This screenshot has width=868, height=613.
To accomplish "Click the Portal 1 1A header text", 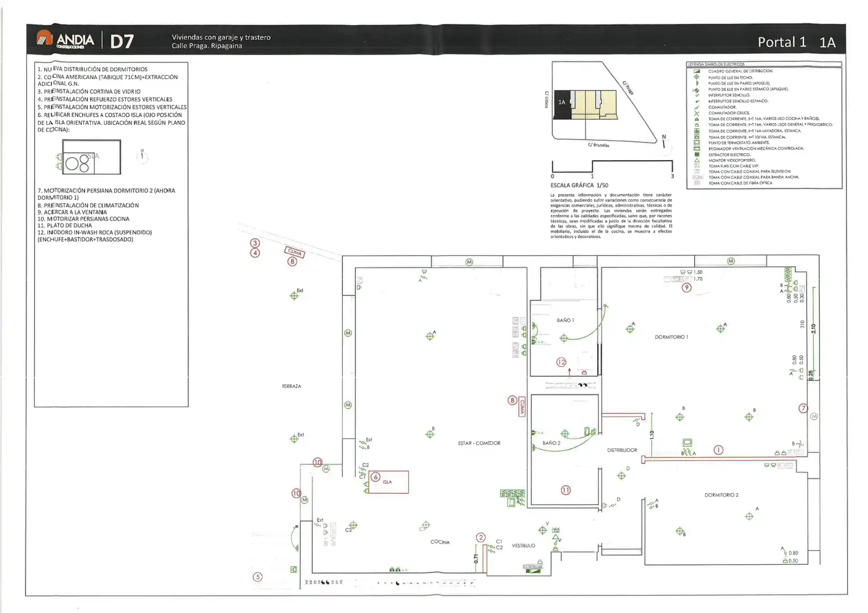I will (x=796, y=42).
